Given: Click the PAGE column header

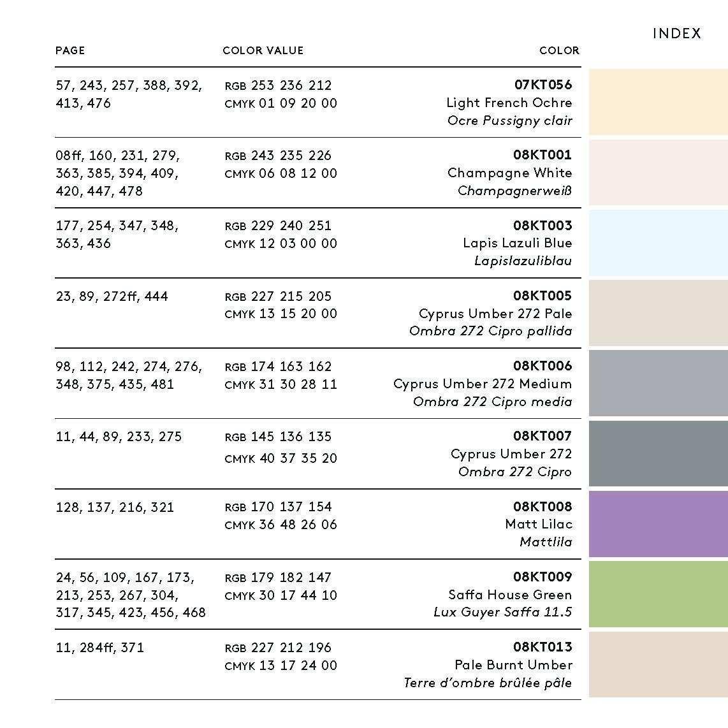Looking at the screenshot, I should click(x=70, y=50).
